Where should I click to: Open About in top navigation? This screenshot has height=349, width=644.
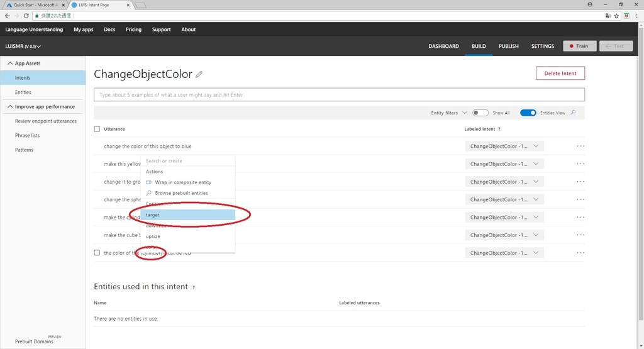pyautogui.click(x=189, y=30)
